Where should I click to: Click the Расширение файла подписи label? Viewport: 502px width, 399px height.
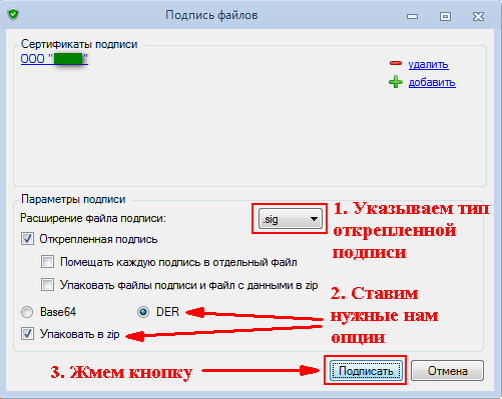(x=93, y=218)
